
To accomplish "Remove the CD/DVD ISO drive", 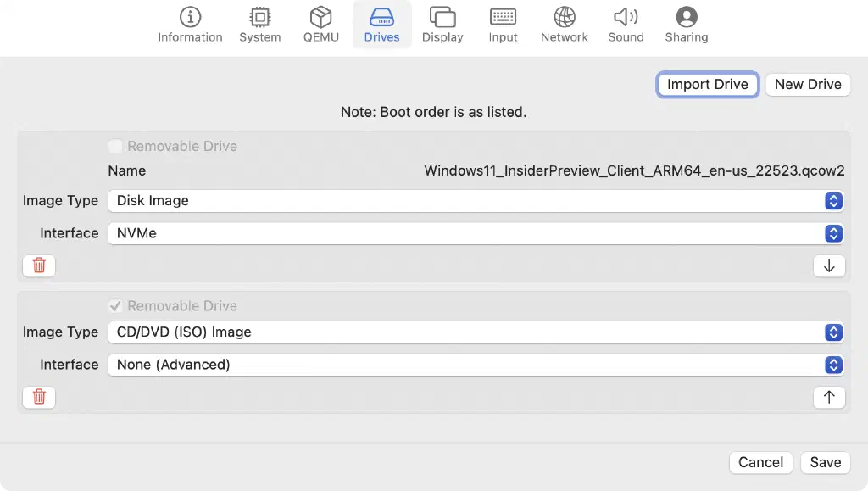I will tap(39, 397).
